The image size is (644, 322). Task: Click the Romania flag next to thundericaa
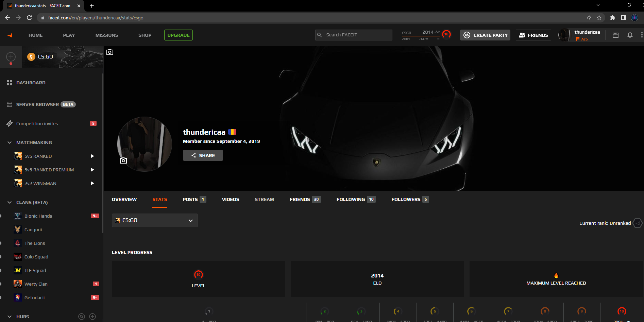(232, 132)
